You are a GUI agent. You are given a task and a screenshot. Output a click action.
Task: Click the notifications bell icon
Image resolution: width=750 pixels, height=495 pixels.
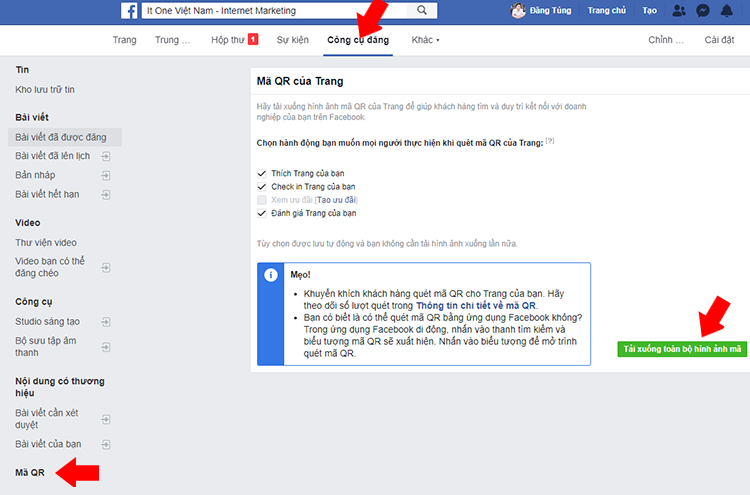[x=727, y=11]
